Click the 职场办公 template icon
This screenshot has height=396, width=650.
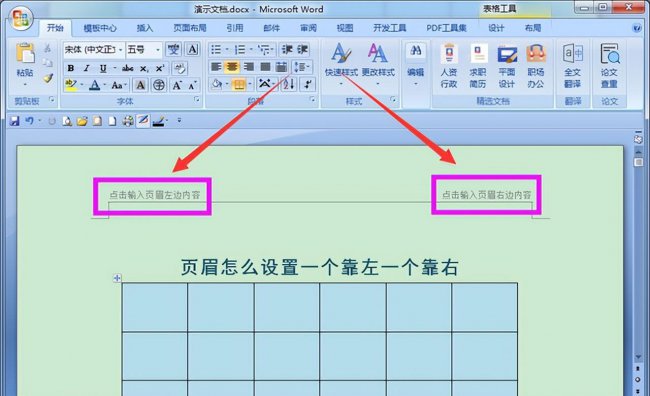[x=536, y=66]
